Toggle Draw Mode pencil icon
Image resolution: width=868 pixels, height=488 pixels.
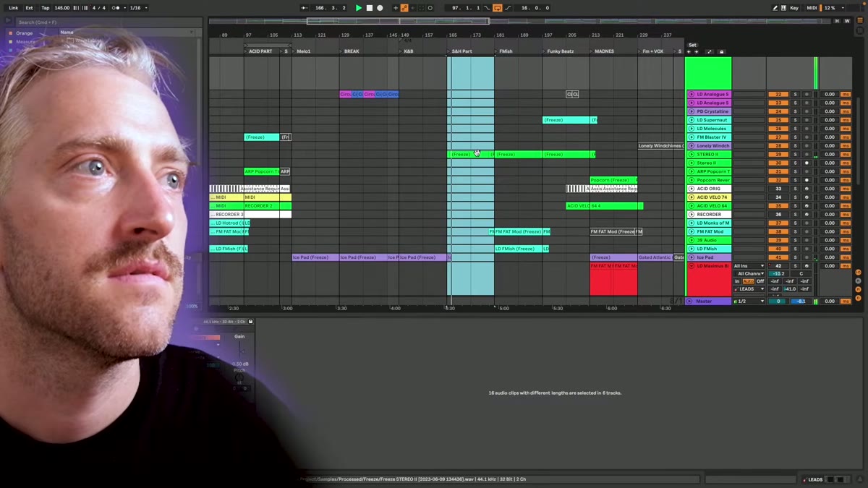pos(775,8)
